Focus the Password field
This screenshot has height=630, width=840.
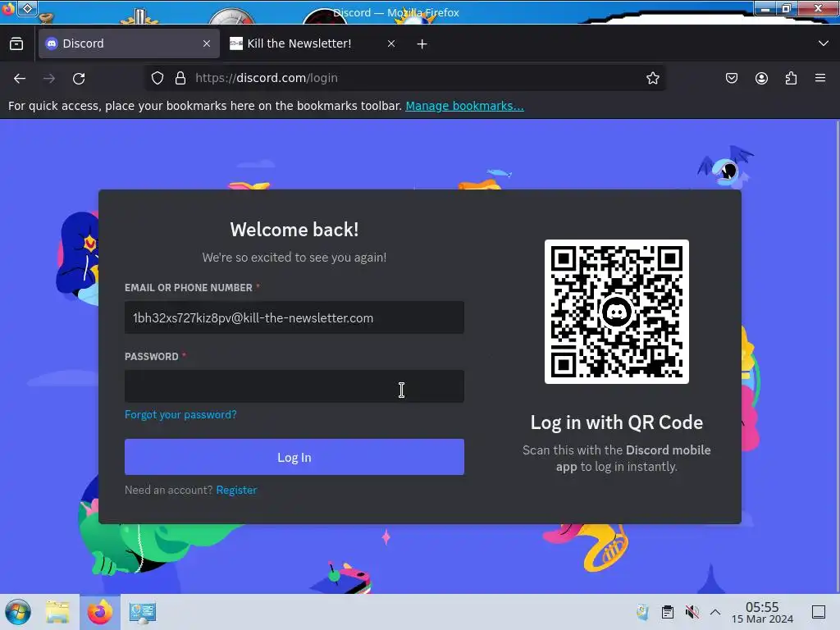pos(294,386)
